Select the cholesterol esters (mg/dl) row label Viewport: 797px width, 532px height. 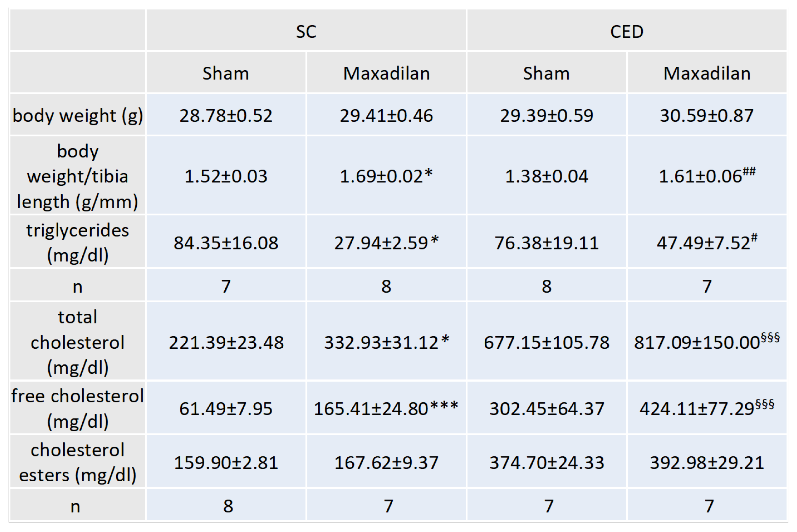78,462
